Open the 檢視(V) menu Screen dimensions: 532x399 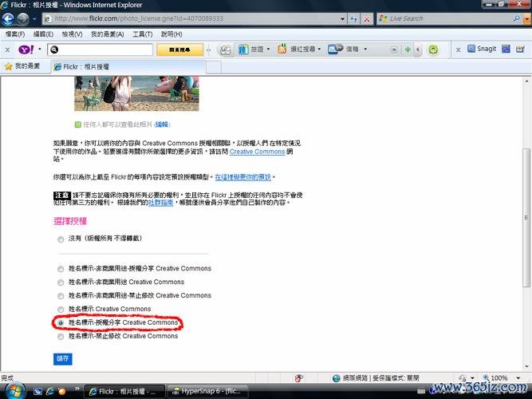click(72, 34)
